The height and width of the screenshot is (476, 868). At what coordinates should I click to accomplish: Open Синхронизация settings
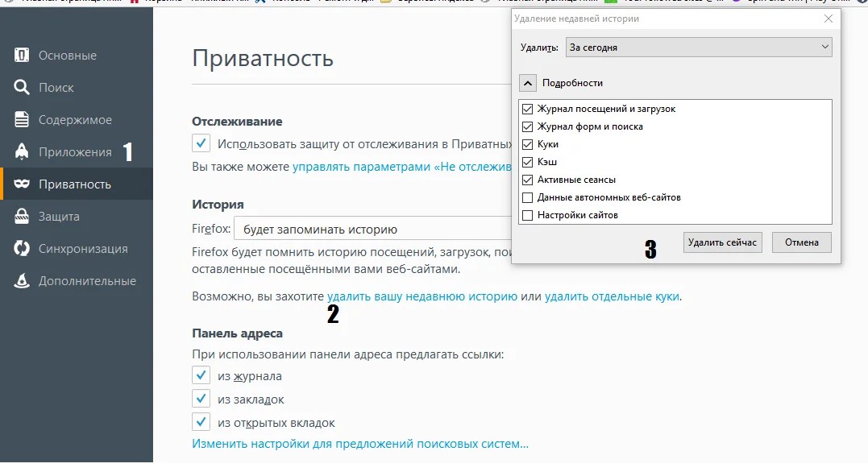tap(77, 248)
